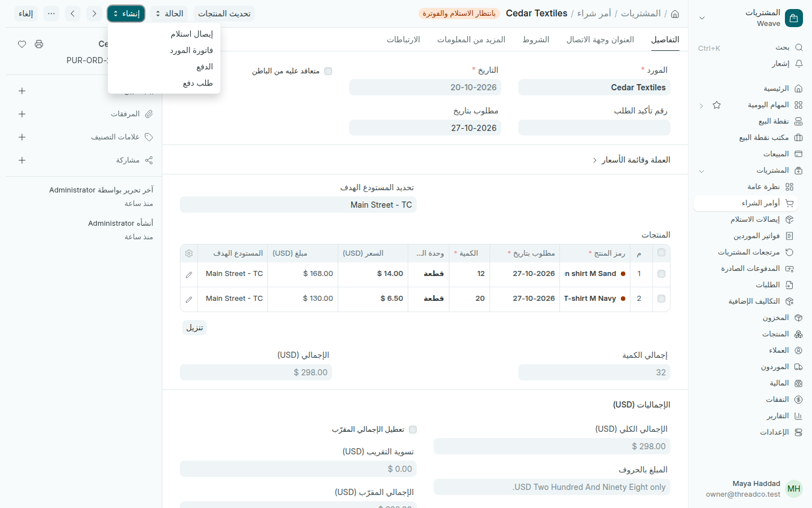Click the search magnifier بحث
Viewport: 812px width, 508px height.
coord(798,47)
